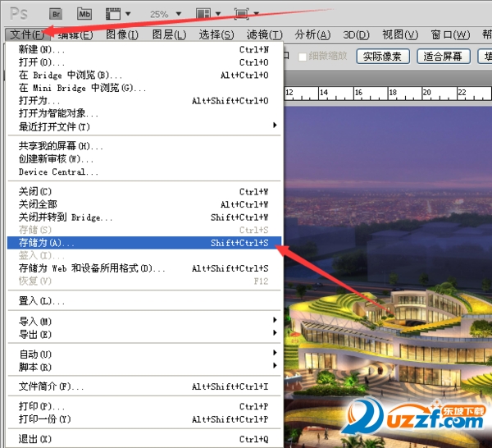Select 在 Mini Bridge 中浏览(G)... item
The width and height of the screenshot is (492, 448).
point(144,88)
